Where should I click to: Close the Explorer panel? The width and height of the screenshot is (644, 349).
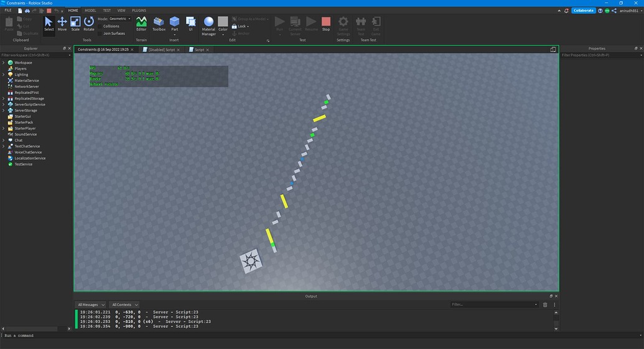(70, 49)
